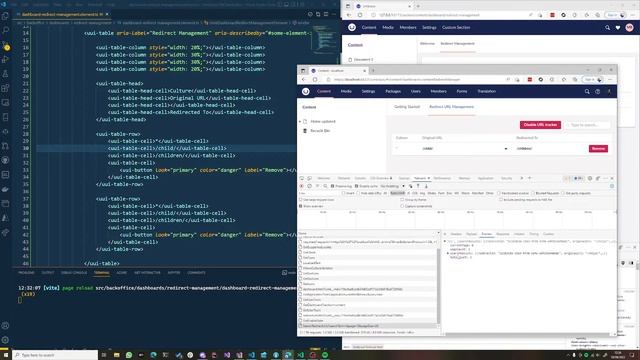The width and height of the screenshot is (640, 360).
Task: Open VS Code Accounts icon
Action: coord(5,326)
